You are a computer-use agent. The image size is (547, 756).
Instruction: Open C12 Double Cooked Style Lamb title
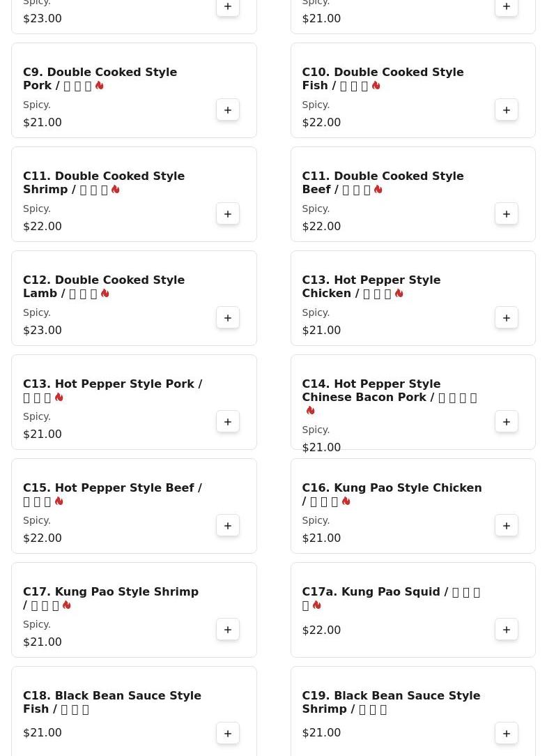[103, 287]
